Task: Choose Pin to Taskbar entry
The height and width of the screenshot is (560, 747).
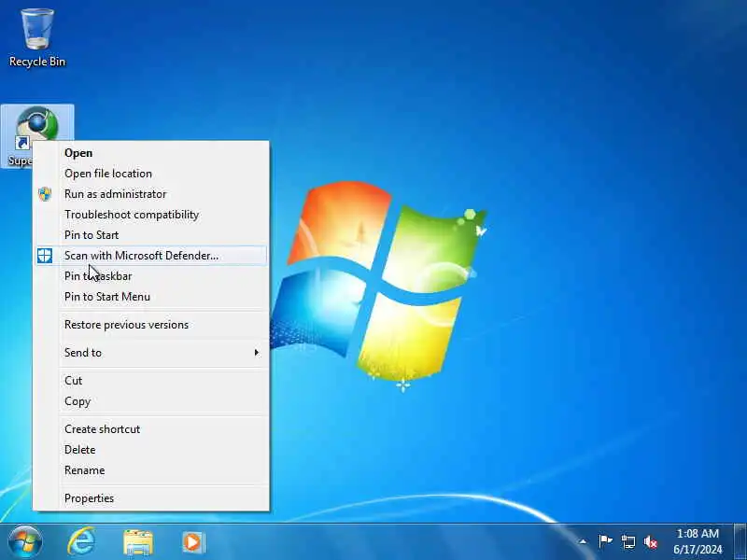Action: point(151,275)
